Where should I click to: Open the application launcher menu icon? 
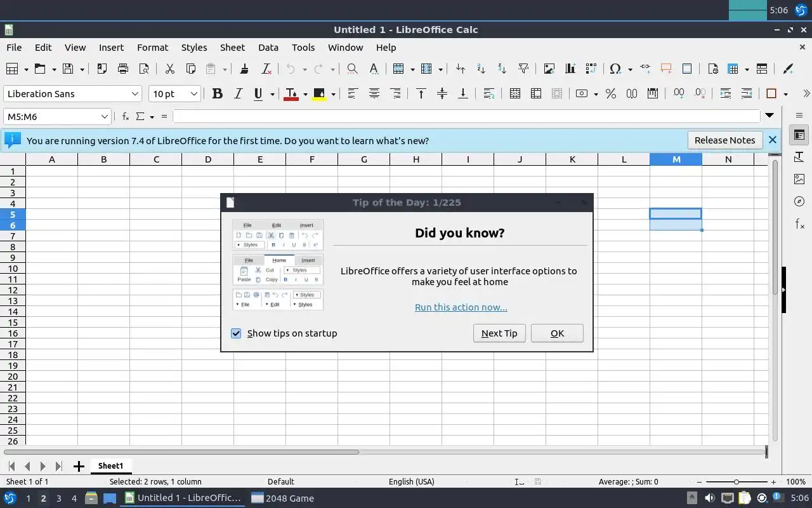(x=10, y=498)
